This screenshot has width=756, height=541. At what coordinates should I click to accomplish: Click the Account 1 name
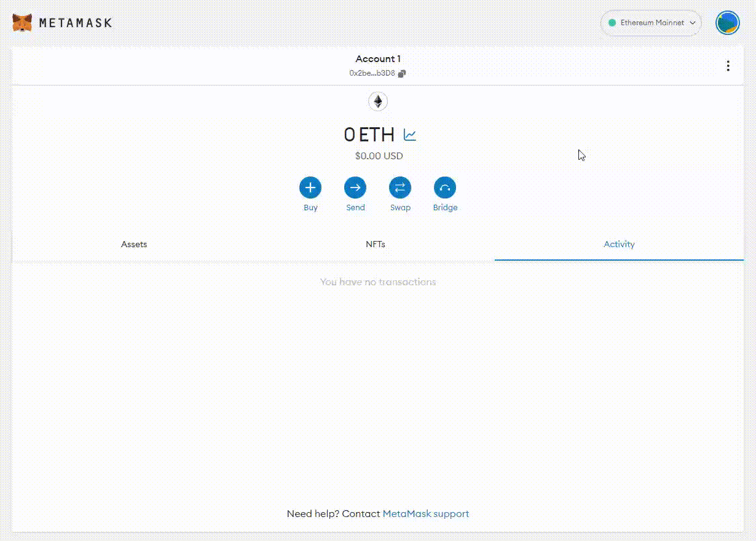coord(377,59)
